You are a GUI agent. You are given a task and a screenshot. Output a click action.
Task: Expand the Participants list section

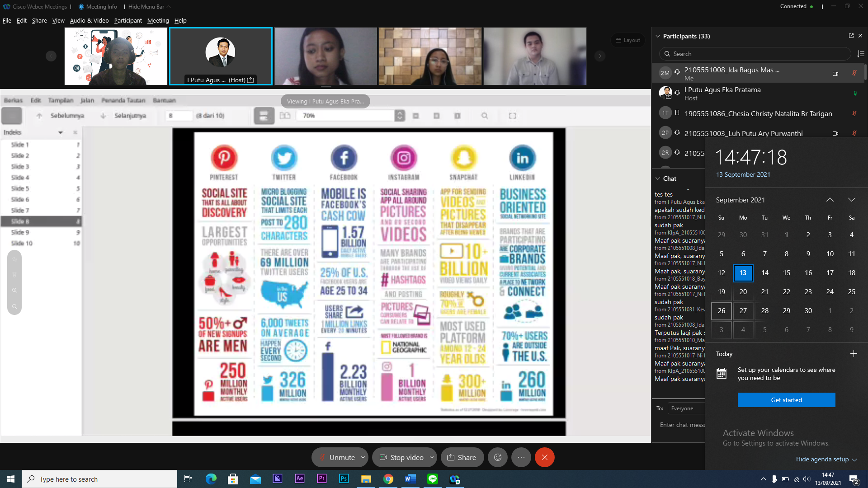658,36
